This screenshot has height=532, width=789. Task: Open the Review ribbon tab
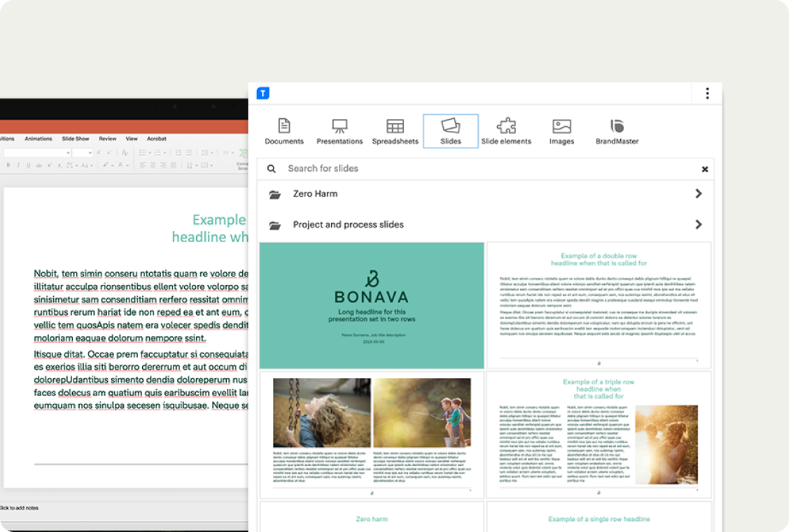point(107,139)
